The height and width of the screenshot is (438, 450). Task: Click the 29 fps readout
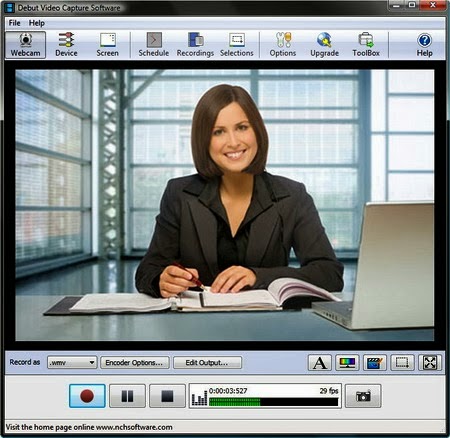point(329,391)
